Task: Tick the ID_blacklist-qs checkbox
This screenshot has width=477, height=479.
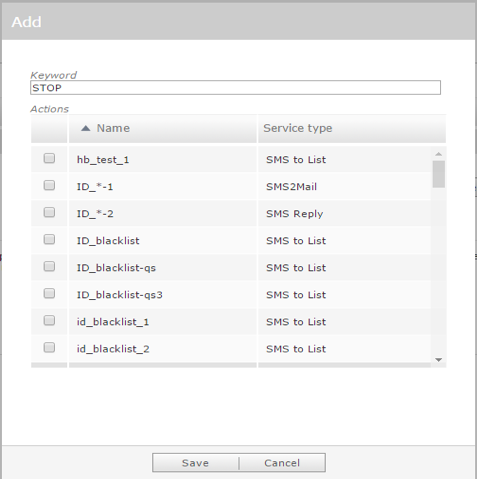Action: click(x=49, y=266)
